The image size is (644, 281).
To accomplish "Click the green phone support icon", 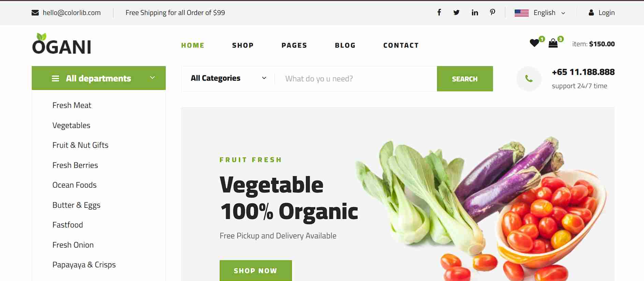I will [x=529, y=79].
